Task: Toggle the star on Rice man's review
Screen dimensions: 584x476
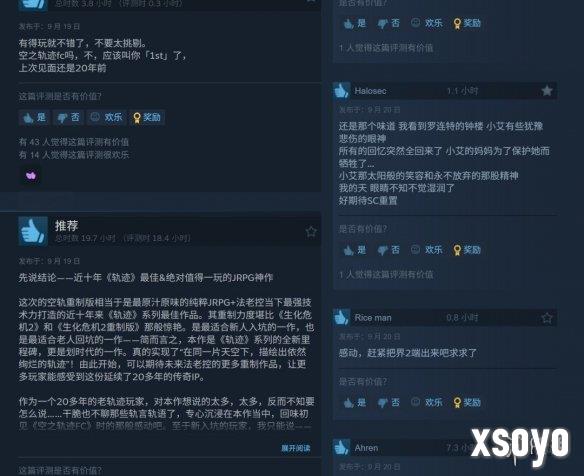Action: click(546, 318)
